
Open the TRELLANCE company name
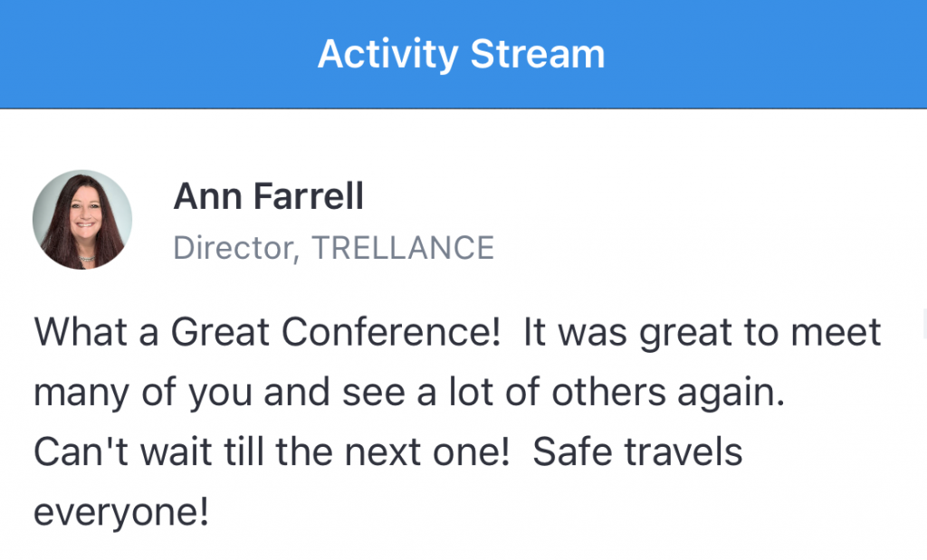click(x=403, y=248)
